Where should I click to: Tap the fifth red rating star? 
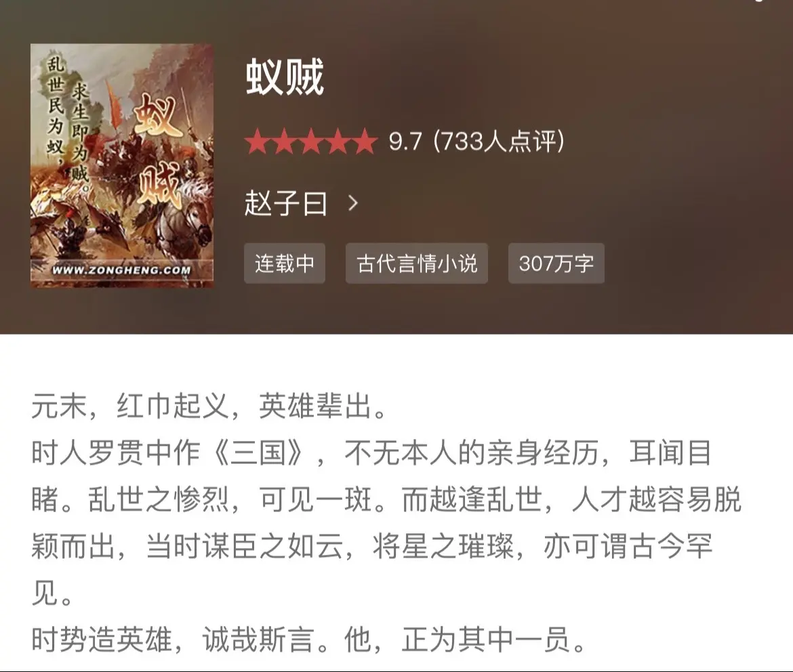(365, 142)
